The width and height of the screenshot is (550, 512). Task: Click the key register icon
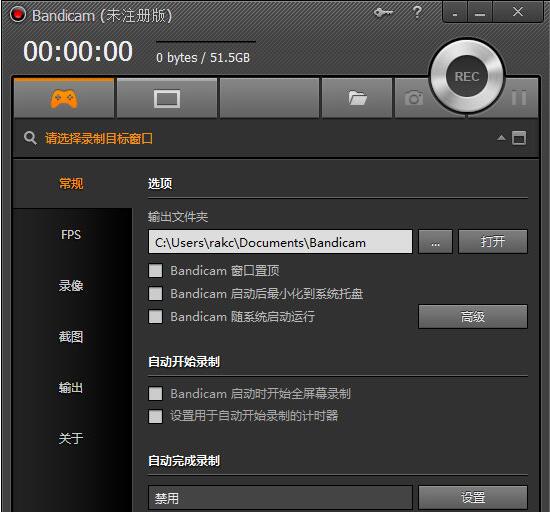(383, 13)
